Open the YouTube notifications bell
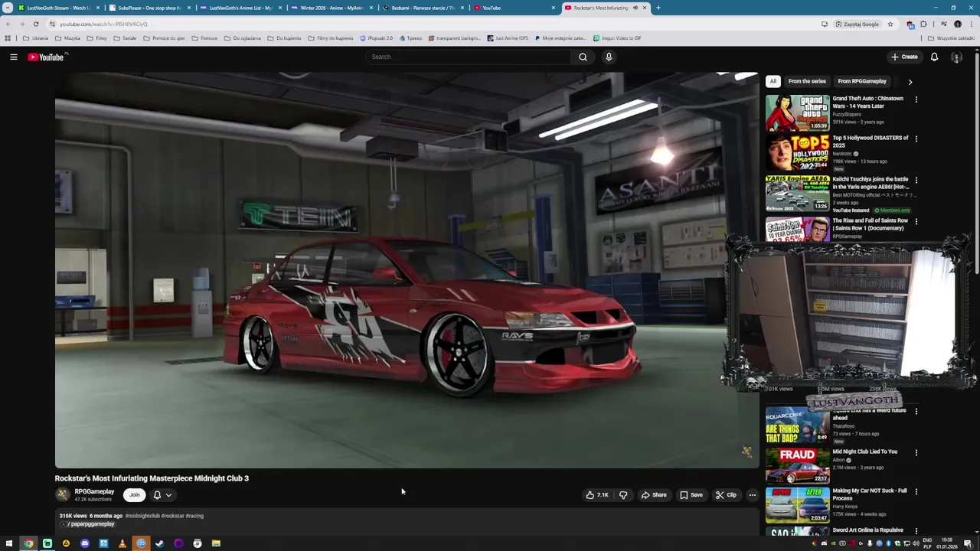The height and width of the screenshot is (551, 980). [934, 57]
